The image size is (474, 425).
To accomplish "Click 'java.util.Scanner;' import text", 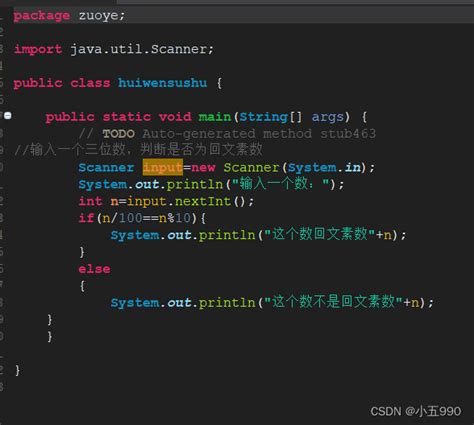I will click(x=142, y=49).
